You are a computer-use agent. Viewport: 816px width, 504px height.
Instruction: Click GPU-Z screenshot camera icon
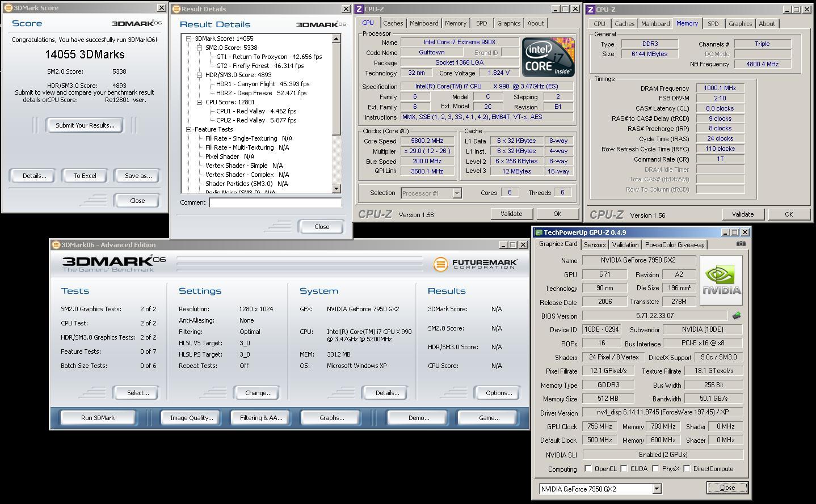point(741,244)
